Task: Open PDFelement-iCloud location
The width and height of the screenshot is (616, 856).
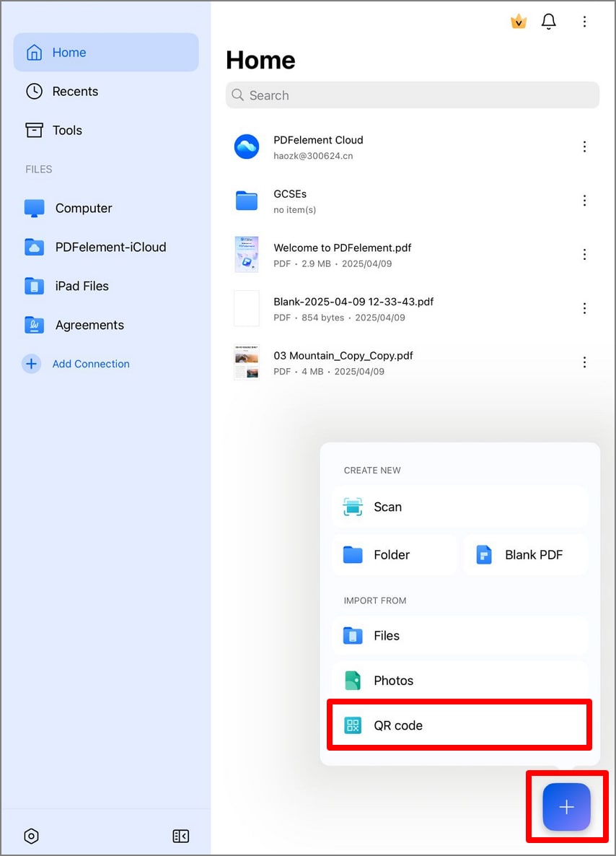Action: point(106,247)
